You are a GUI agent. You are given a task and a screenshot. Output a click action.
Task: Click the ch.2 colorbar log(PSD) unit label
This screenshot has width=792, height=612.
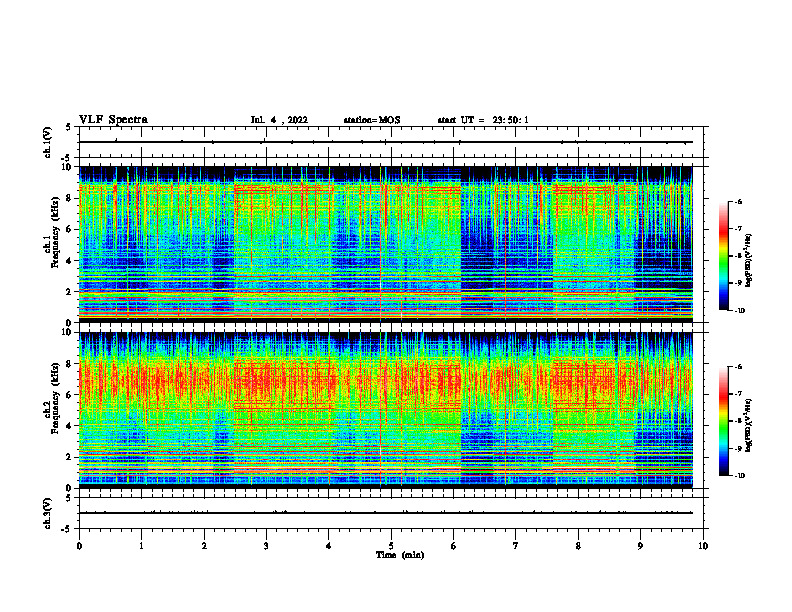(749, 425)
